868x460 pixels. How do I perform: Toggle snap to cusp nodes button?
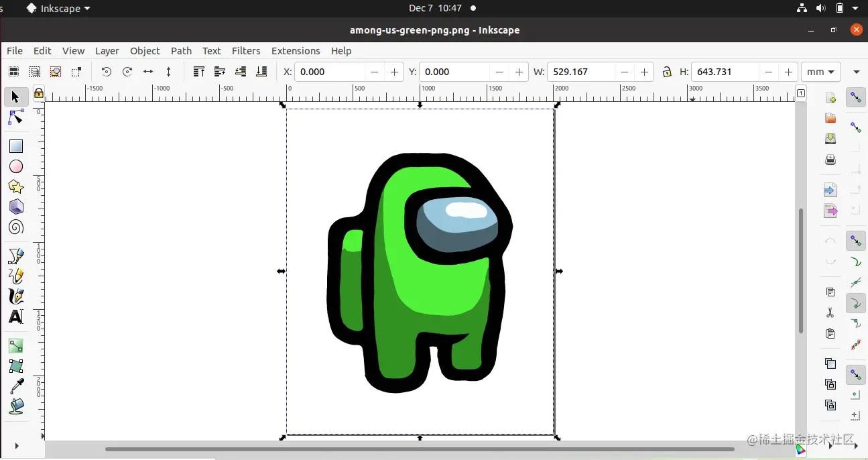(x=856, y=303)
